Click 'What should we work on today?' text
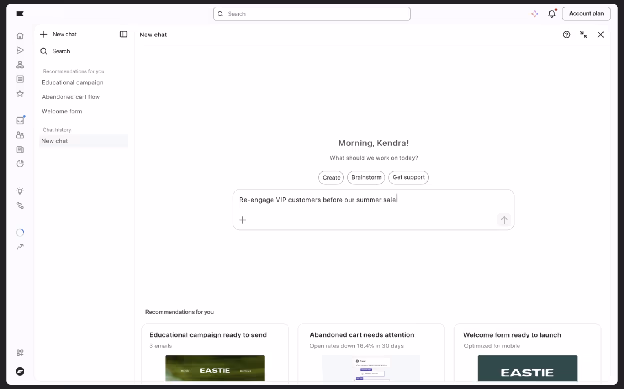Image resolution: width=624 pixels, height=389 pixels. [x=374, y=158]
